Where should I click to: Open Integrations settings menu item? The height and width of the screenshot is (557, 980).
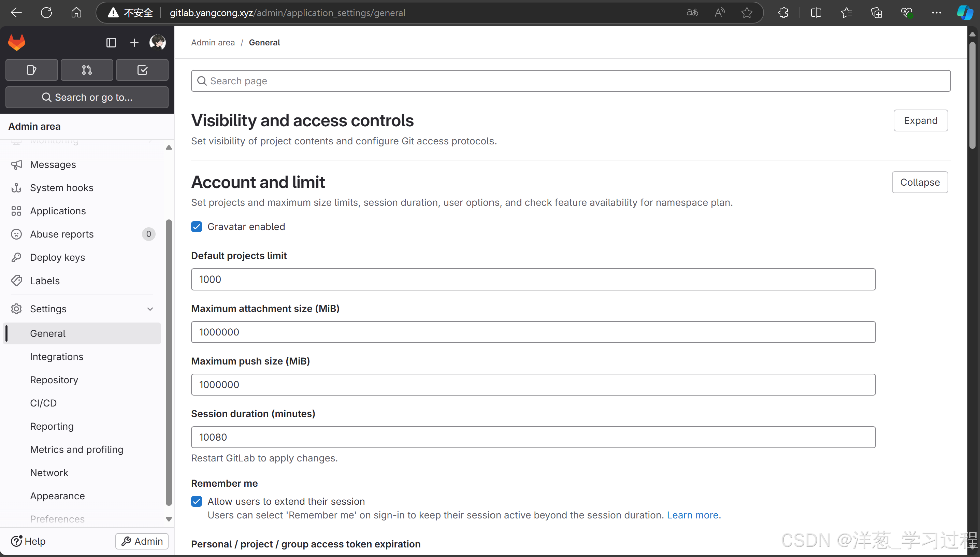57,357
